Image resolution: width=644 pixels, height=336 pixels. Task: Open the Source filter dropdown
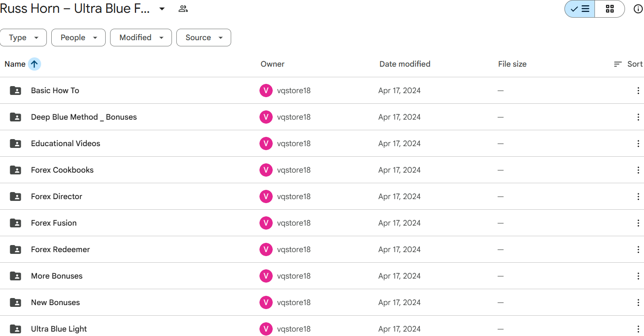coord(203,38)
